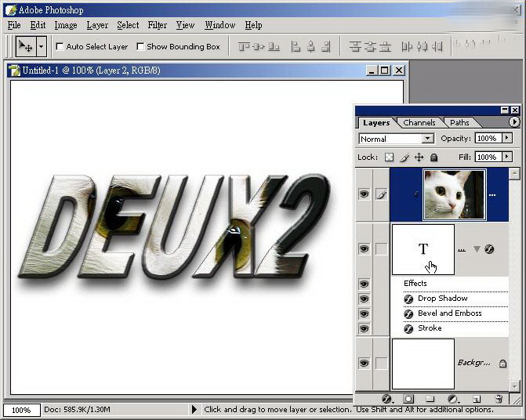Switch to the Paths tab
Image resolution: width=526 pixels, height=420 pixels.
coord(459,123)
